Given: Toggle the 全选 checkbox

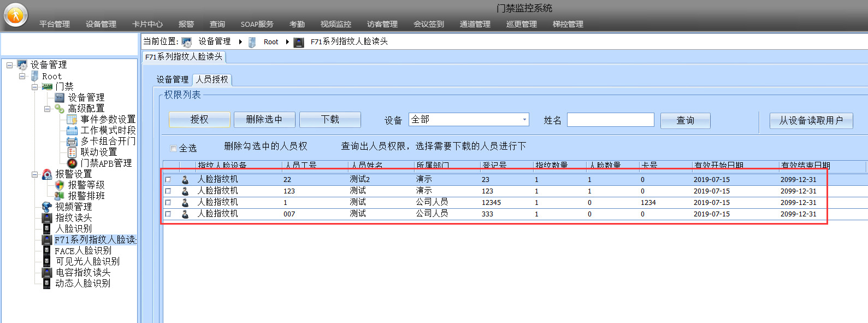Looking at the screenshot, I should [173, 148].
